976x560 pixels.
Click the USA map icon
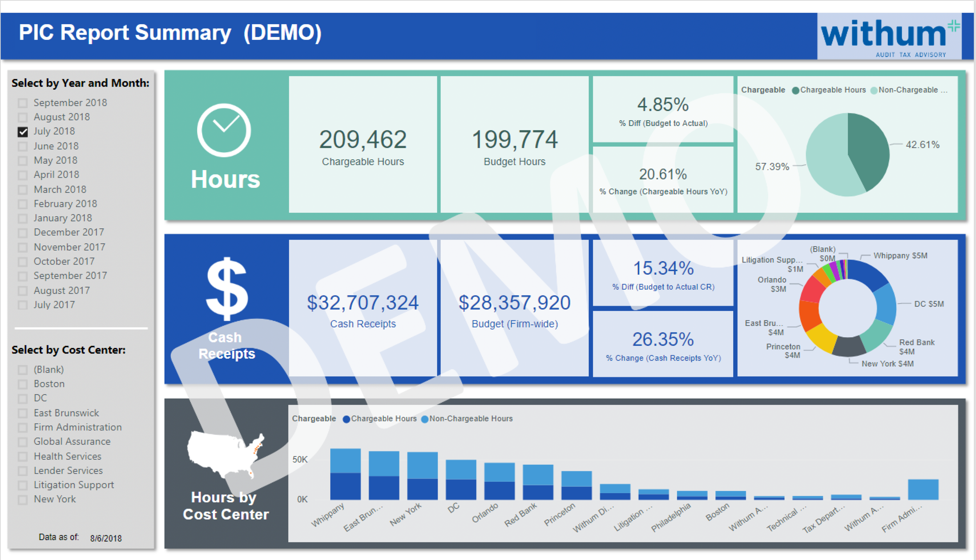pos(226,455)
